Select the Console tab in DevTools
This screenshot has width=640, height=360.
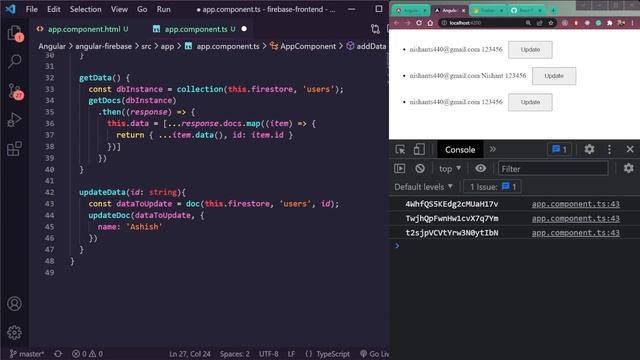[460, 149]
